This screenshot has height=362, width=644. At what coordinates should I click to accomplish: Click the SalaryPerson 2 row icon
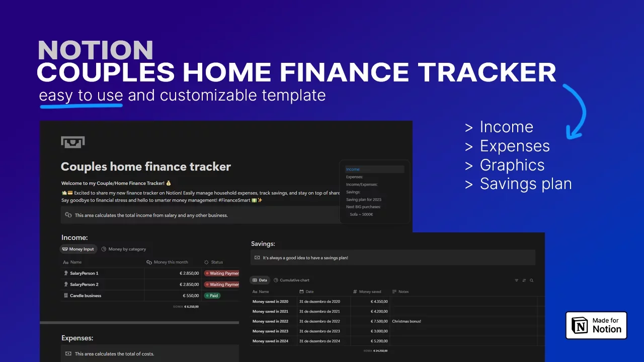66,285
